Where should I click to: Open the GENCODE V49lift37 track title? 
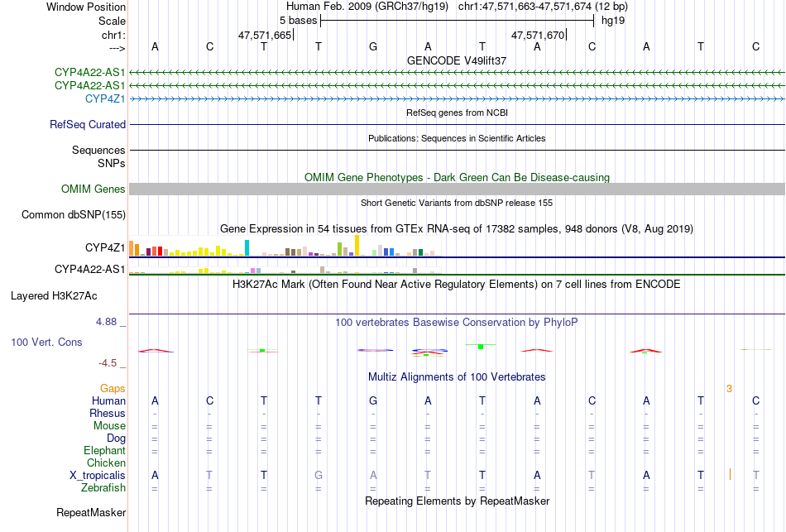click(x=457, y=60)
